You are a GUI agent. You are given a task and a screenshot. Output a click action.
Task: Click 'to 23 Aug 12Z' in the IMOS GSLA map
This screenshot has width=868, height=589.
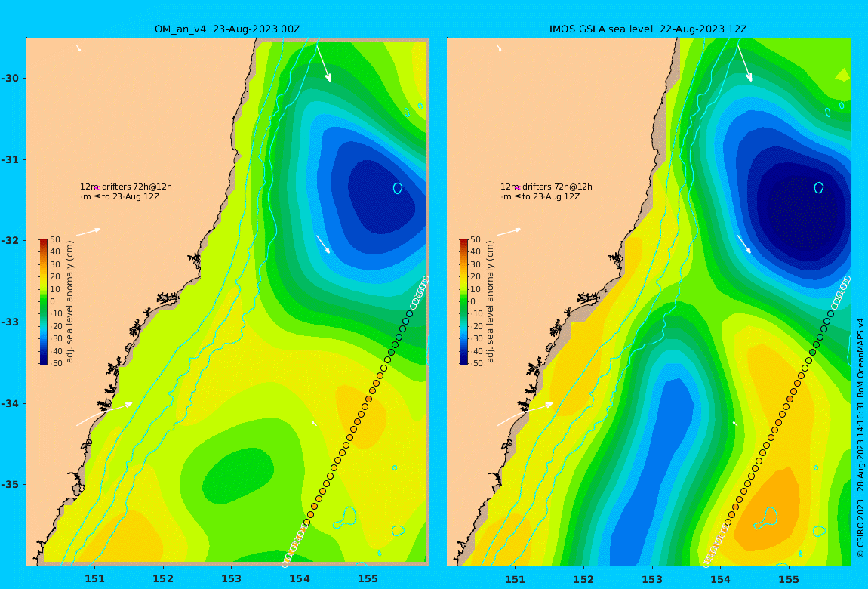click(x=551, y=196)
